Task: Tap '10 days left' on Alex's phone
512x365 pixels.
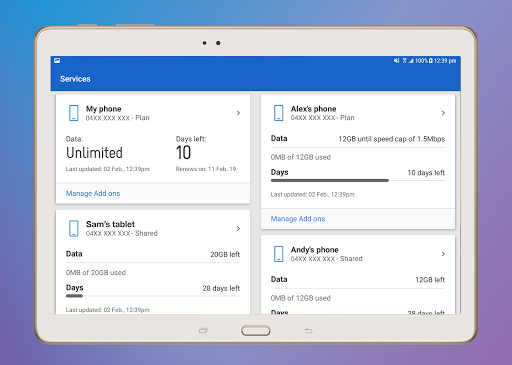Action: (x=426, y=173)
